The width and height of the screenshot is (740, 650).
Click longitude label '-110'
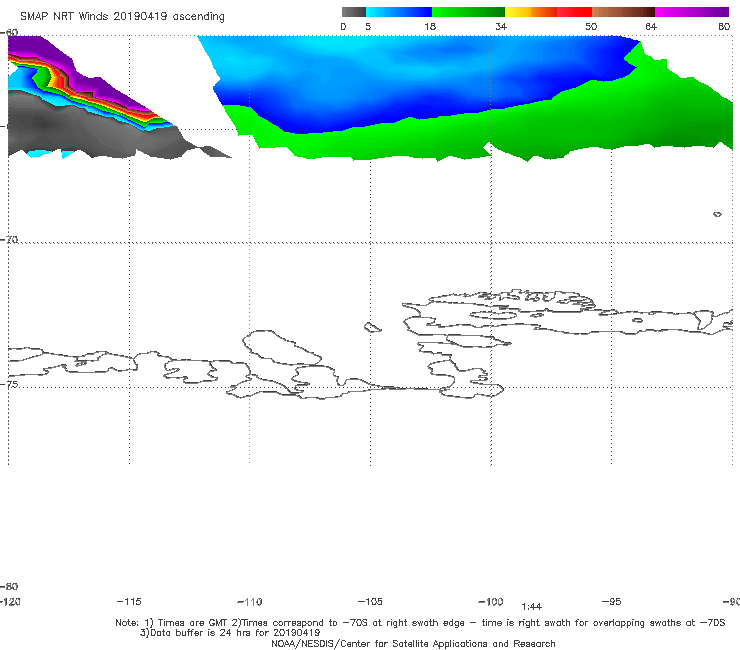(250, 602)
